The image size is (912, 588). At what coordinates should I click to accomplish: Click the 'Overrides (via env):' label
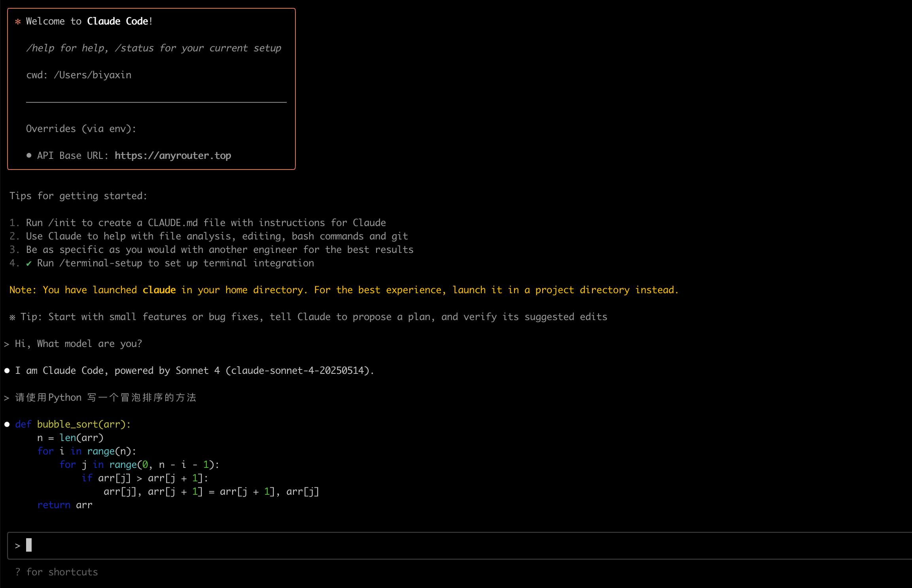point(81,129)
